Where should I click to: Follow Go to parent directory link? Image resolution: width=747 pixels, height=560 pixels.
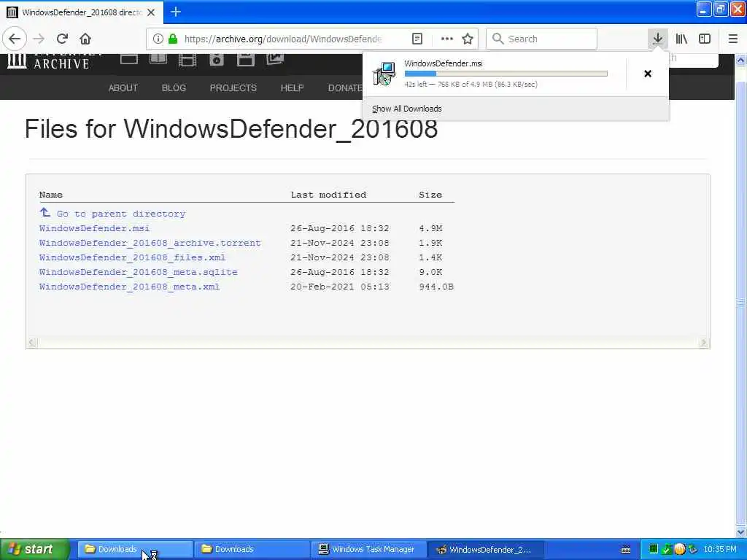[121, 214]
